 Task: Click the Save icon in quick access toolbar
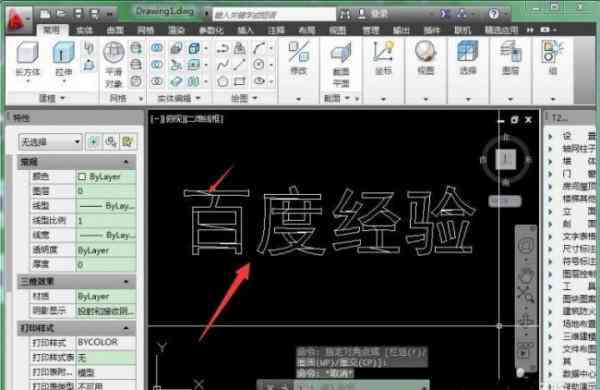point(78,14)
